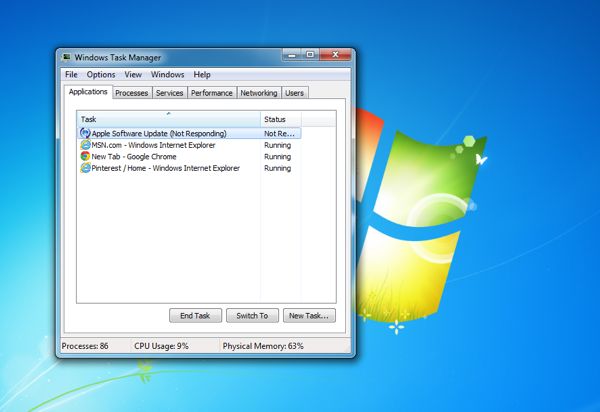Click Running status of MSN.com row

pyautogui.click(x=277, y=145)
